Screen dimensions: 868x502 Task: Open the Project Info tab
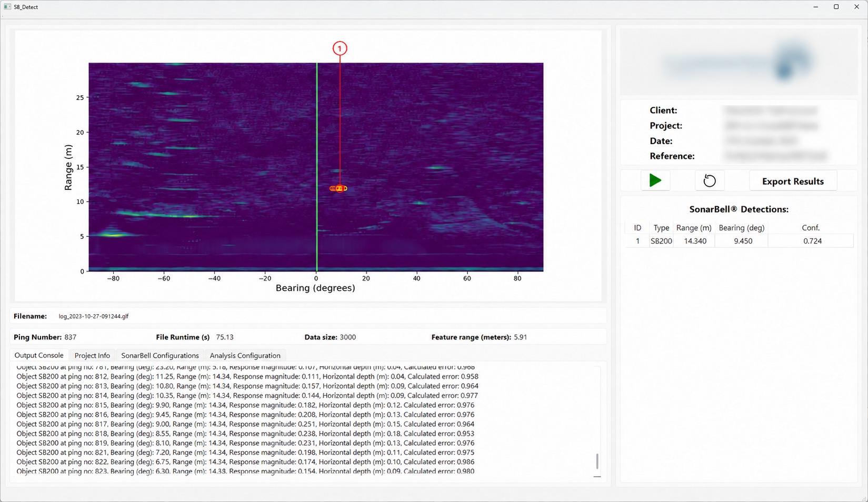92,355
